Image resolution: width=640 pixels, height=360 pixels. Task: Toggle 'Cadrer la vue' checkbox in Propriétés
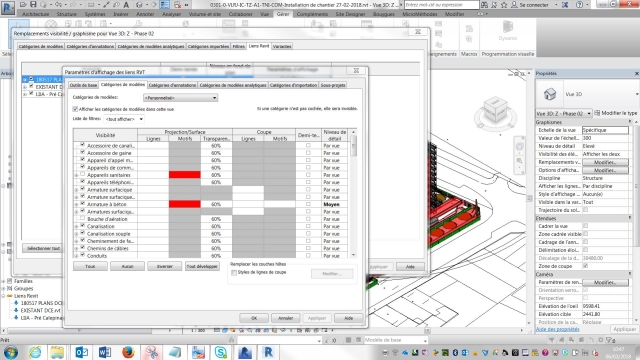pyautogui.click(x=585, y=226)
